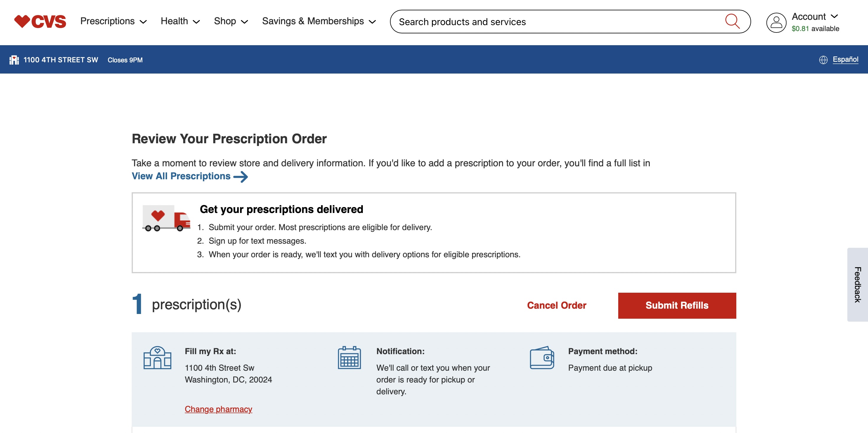The height and width of the screenshot is (433, 868).
Task: Click the account profile avatar icon
Action: (x=776, y=22)
